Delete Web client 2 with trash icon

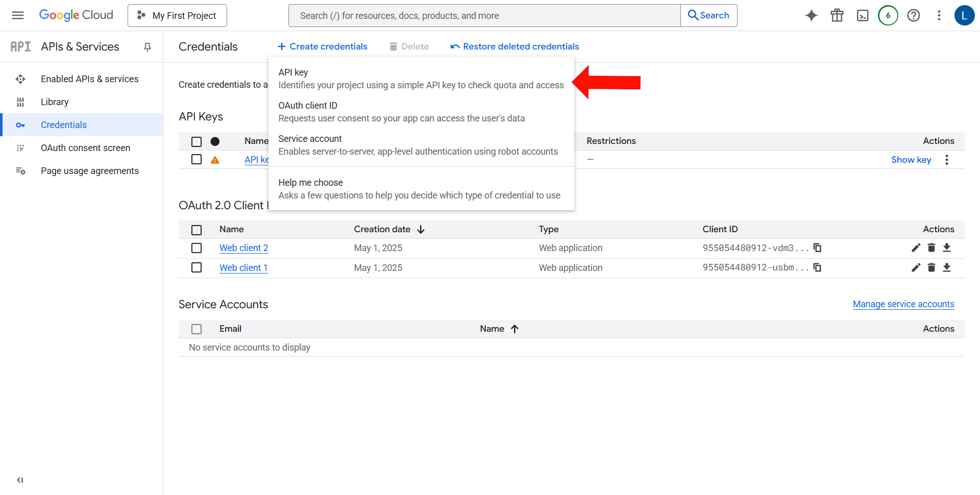point(932,247)
